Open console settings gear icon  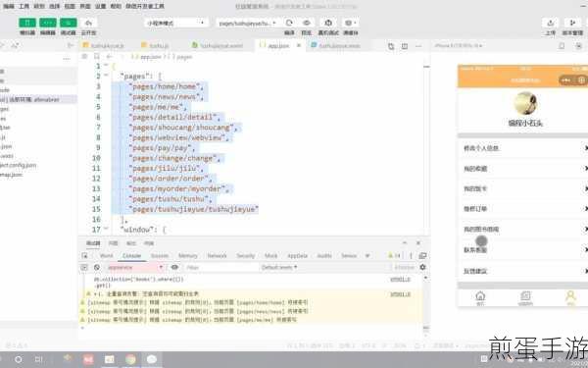pos(422,267)
